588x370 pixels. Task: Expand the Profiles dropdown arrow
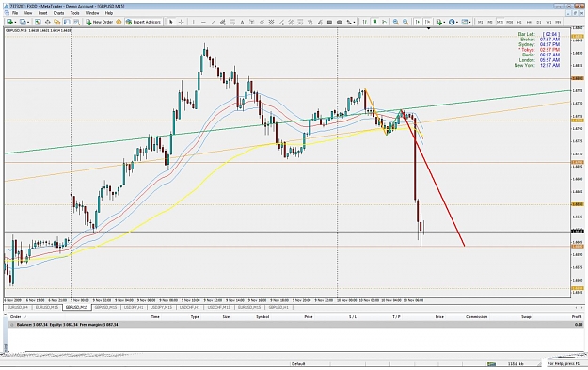[x=27, y=23]
